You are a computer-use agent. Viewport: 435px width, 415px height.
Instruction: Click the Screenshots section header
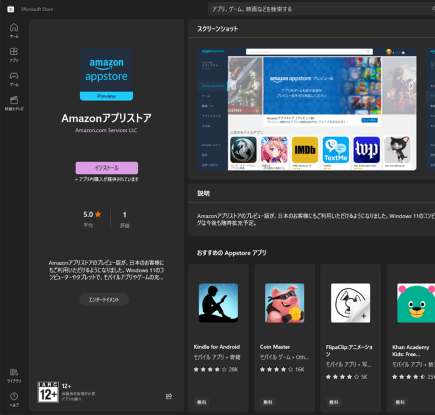coord(218,29)
